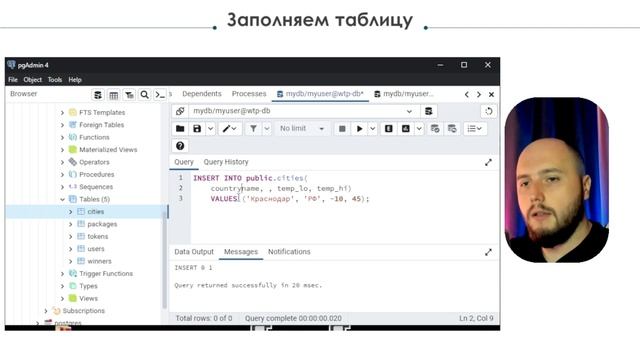The image size is (640, 360).
Task: Open the No limit rows dropdown
Action: [x=302, y=129]
